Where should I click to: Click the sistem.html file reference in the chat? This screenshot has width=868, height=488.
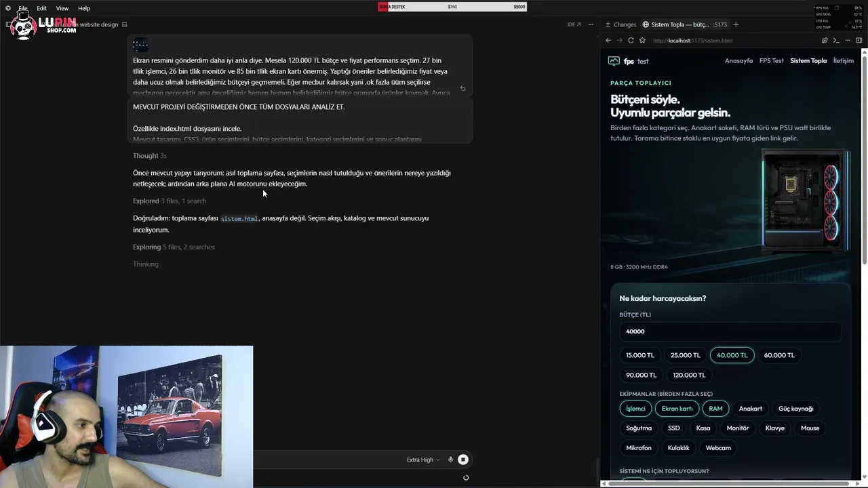point(239,219)
